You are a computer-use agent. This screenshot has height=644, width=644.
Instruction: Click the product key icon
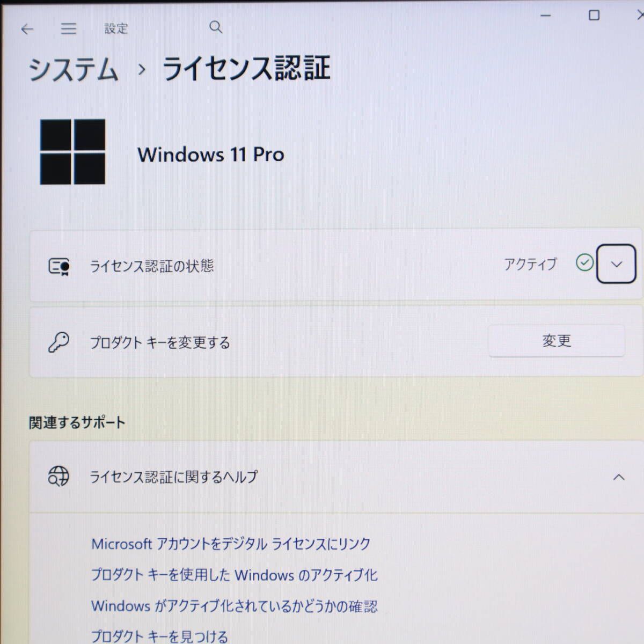[x=58, y=342]
